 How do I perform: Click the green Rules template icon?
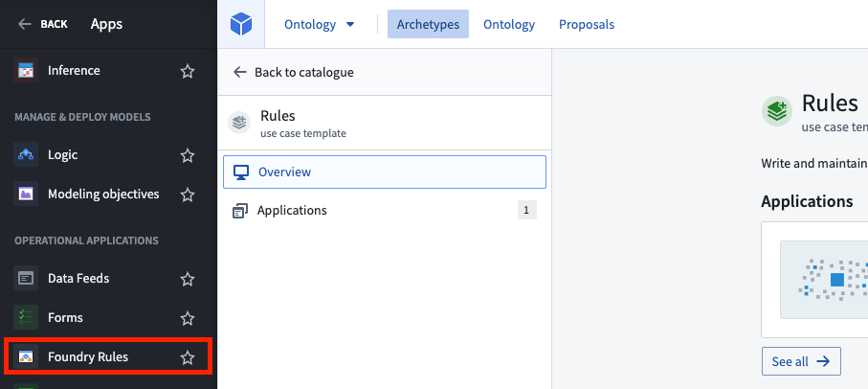(777, 111)
